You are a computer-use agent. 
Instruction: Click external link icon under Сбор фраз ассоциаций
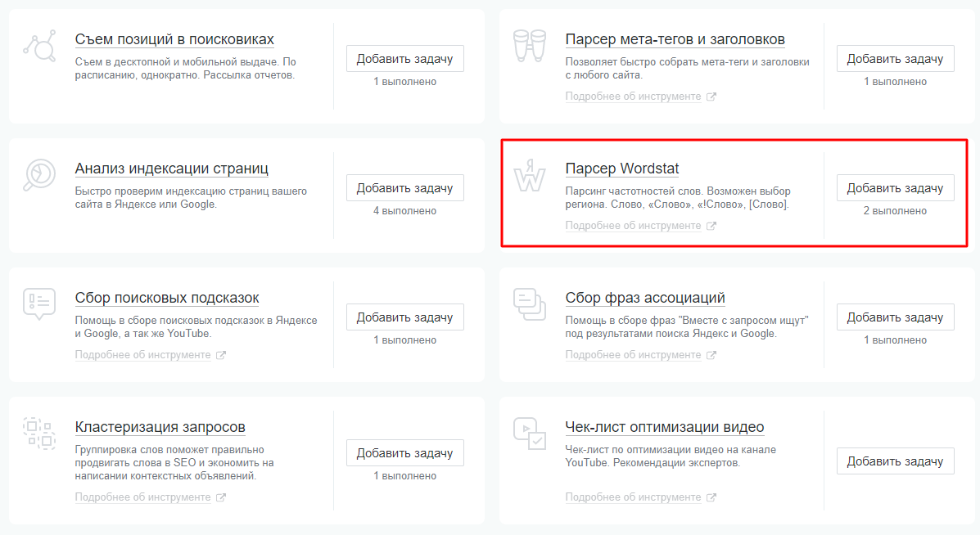(x=711, y=355)
